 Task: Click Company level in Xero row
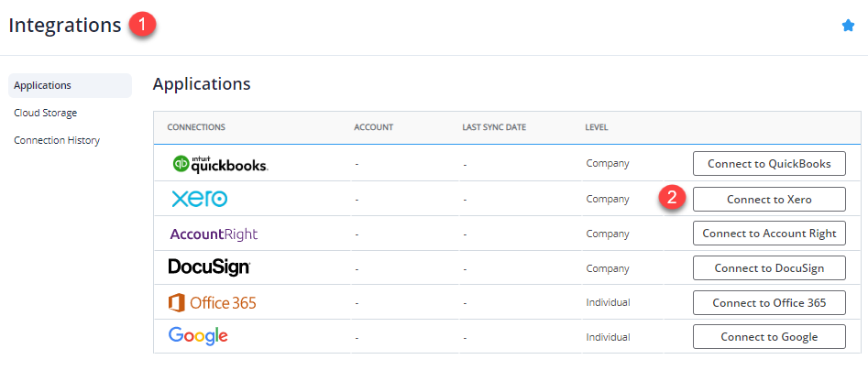(608, 199)
